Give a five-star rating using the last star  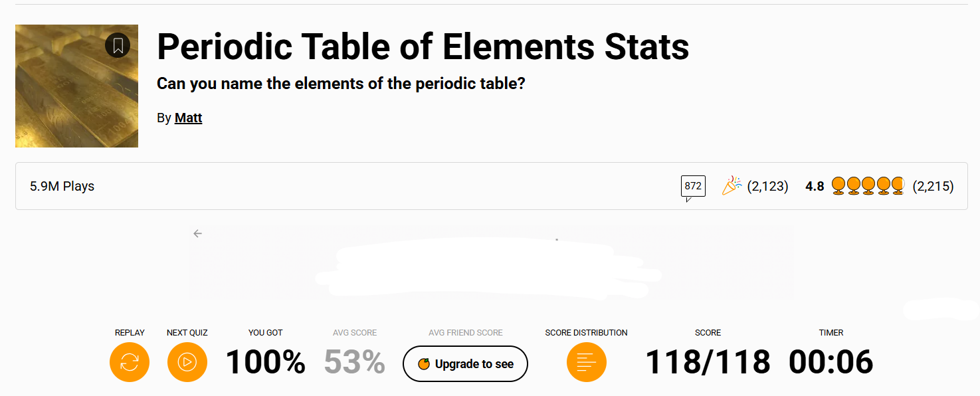click(898, 186)
